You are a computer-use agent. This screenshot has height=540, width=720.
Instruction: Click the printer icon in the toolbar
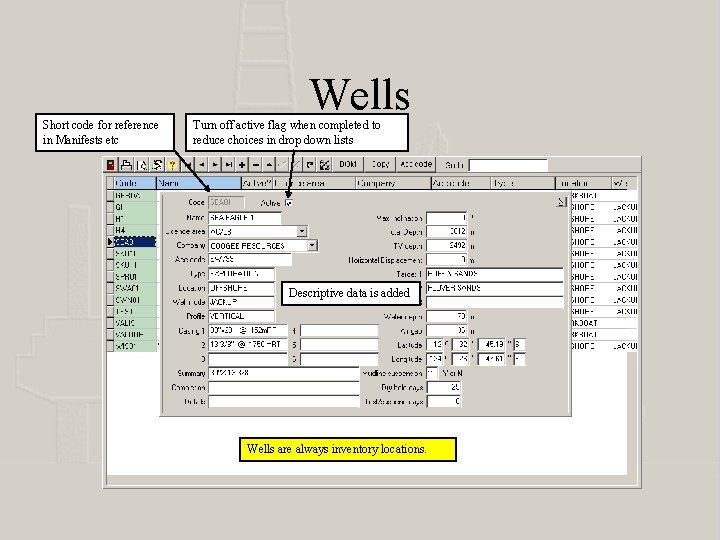(x=126, y=165)
